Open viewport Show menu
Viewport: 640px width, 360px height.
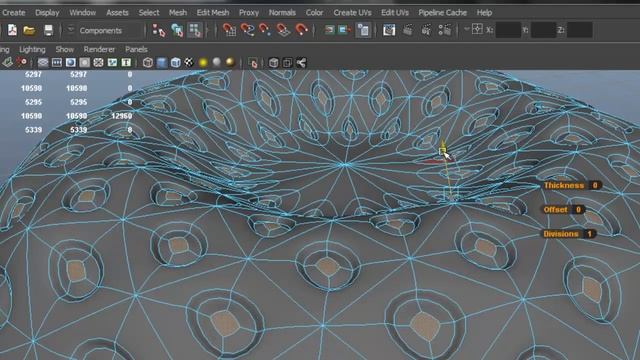click(x=64, y=49)
